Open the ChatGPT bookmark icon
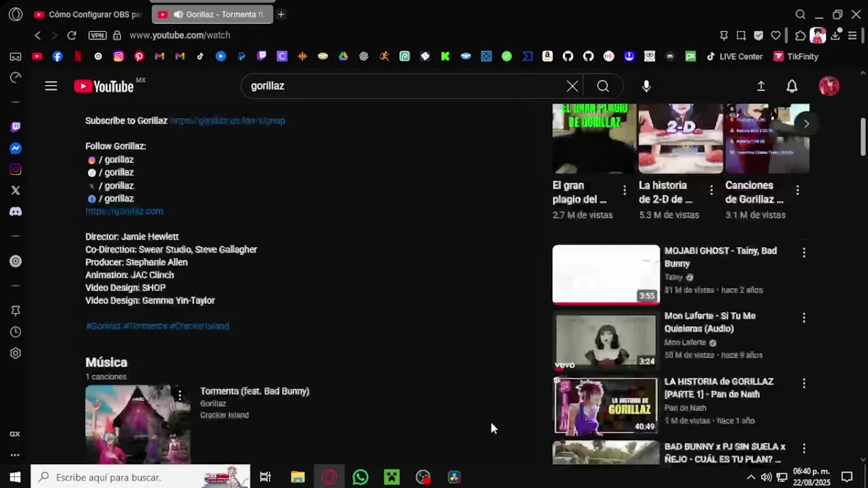The width and height of the screenshot is (868, 488). [x=363, y=56]
